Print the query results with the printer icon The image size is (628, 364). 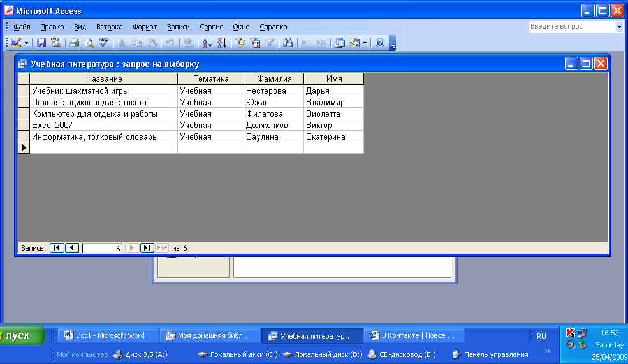[75, 43]
